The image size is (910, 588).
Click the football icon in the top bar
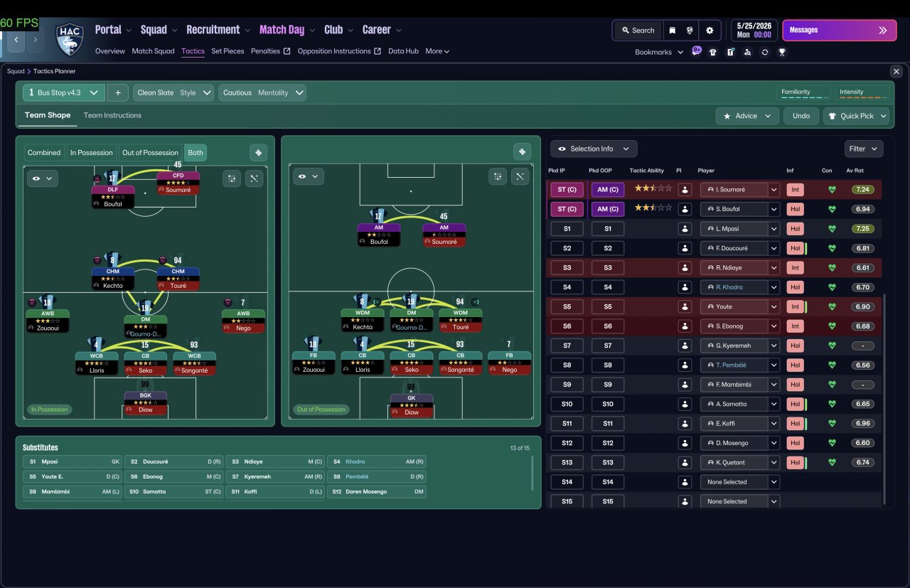pos(690,31)
